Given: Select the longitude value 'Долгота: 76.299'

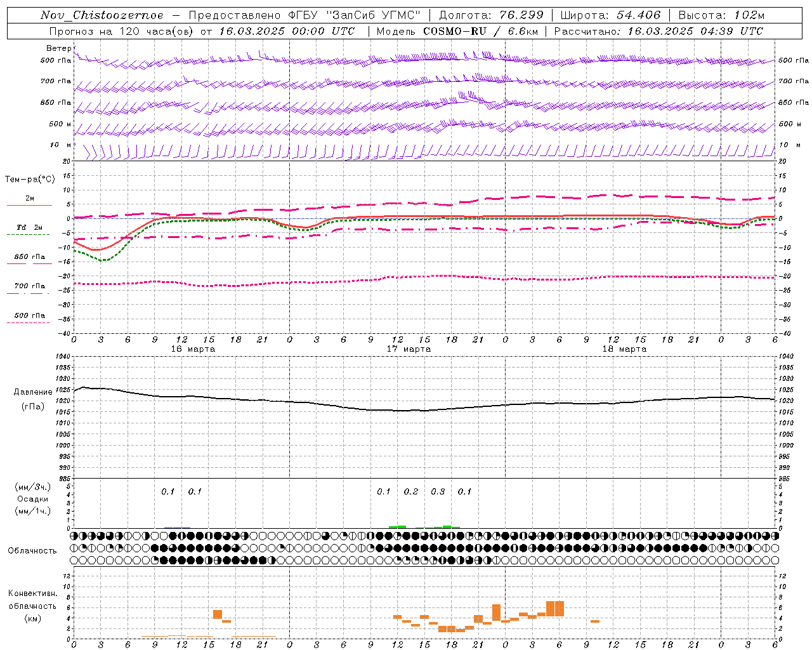Looking at the screenshot, I should pos(491,15).
